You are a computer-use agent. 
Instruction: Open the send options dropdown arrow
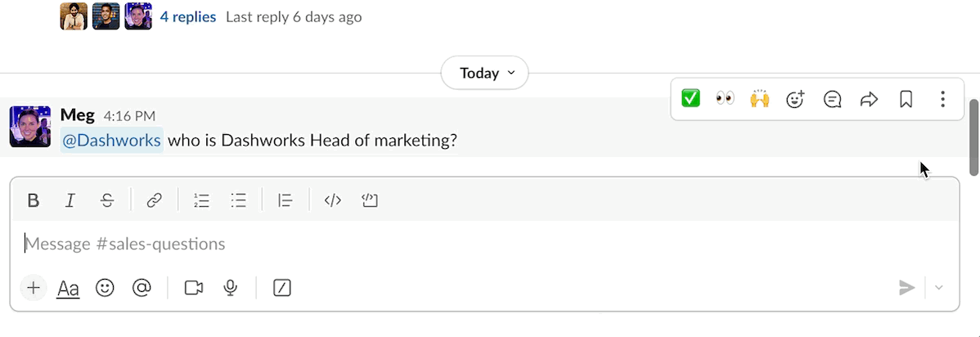939,288
